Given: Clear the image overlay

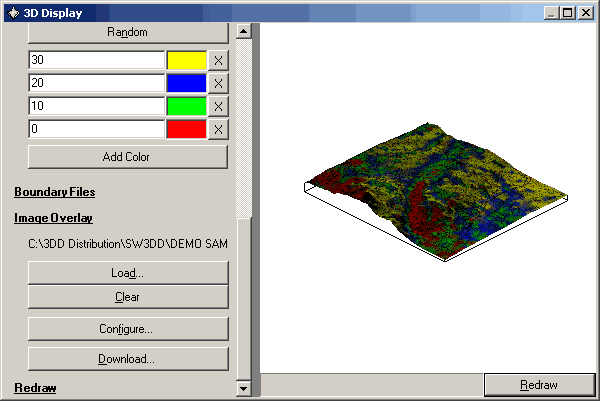Looking at the screenshot, I should pos(128,297).
